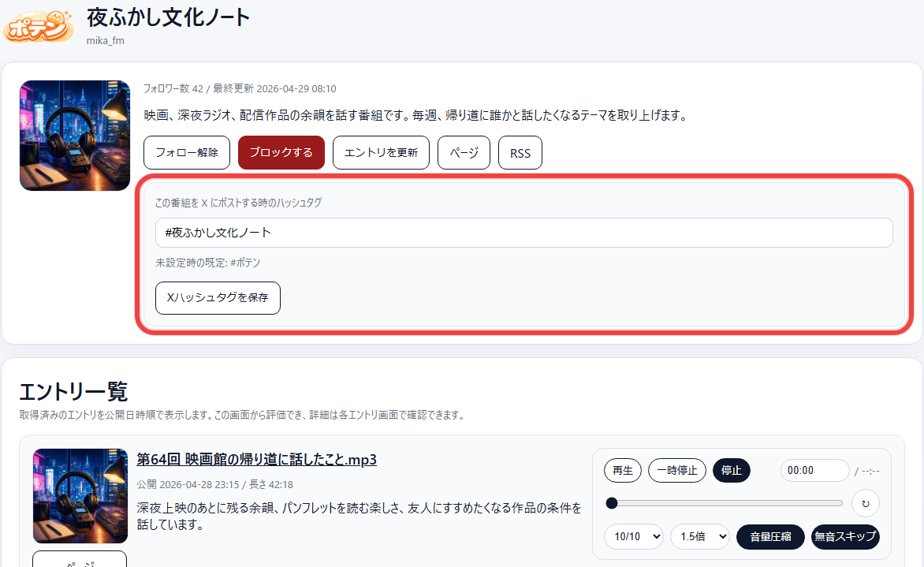Click the 第64回 episode thumbnail image

[80, 496]
